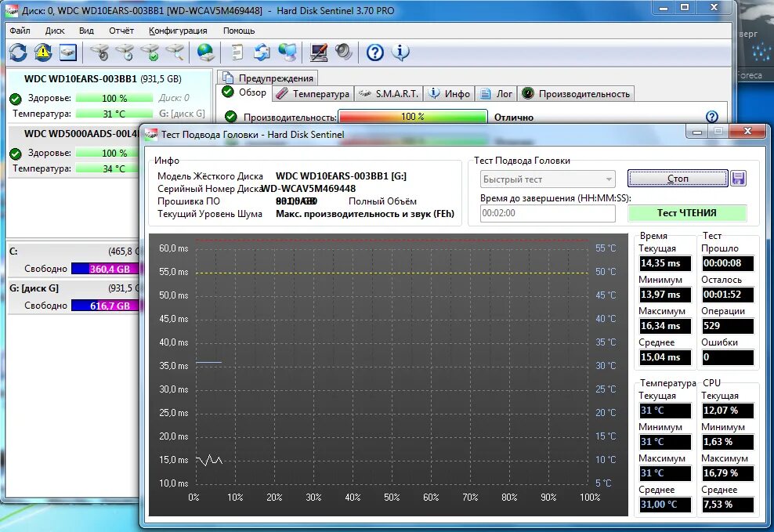Click the current CPU value 12,07 %

(x=728, y=411)
